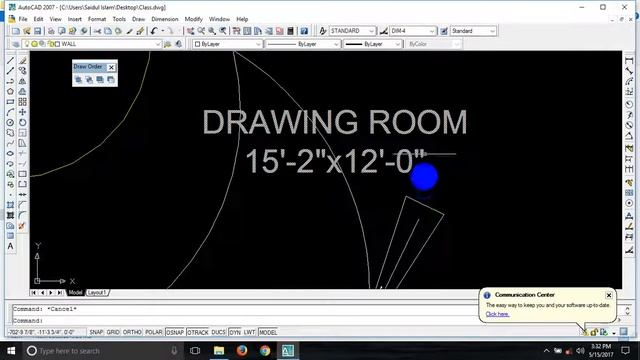This screenshot has height=360, width=640.
Task: Select the Mirror modify tool
Action: (x=22, y=81)
